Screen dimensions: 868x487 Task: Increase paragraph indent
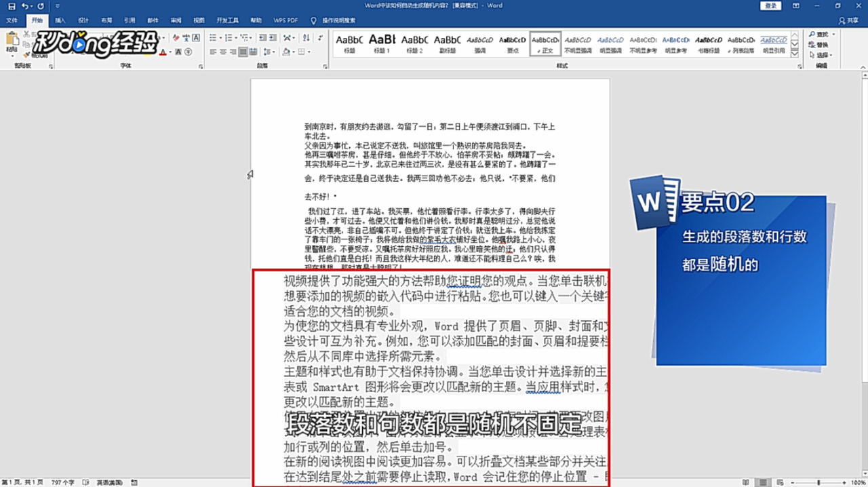pos(273,37)
